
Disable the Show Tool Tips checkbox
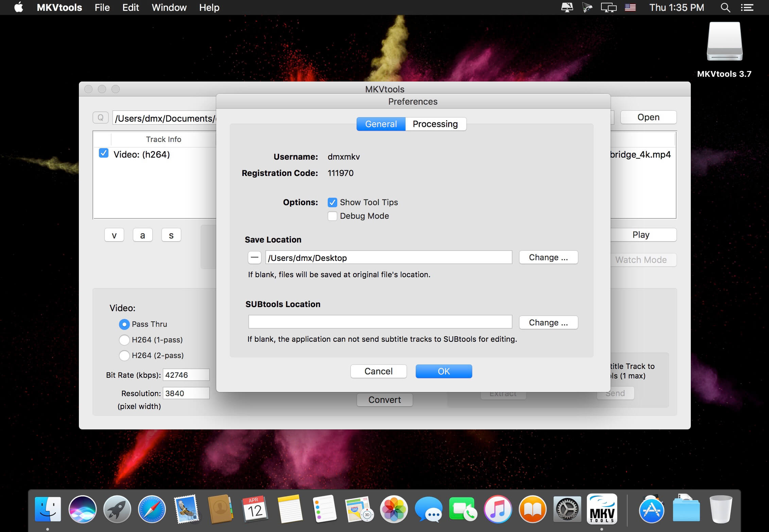click(x=332, y=202)
